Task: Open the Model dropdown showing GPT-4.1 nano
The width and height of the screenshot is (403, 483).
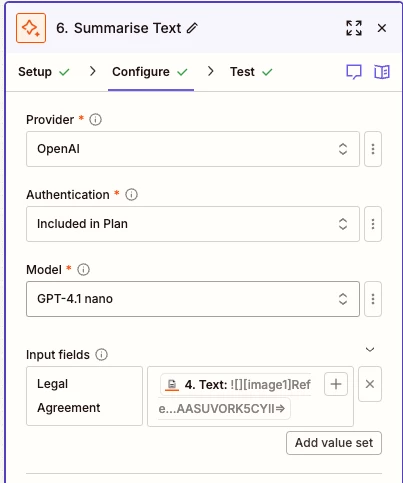Action: pyautogui.click(x=193, y=299)
